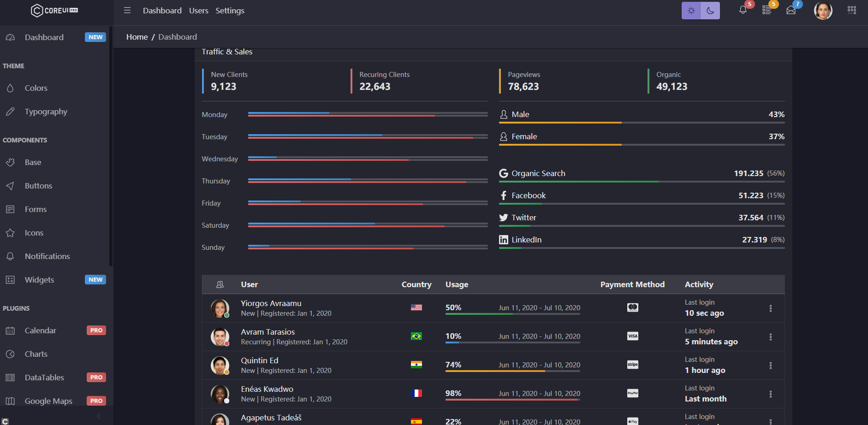Open Users in the top navigation
The width and height of the screenshot is (868, 425).
[x=199, y=11]
